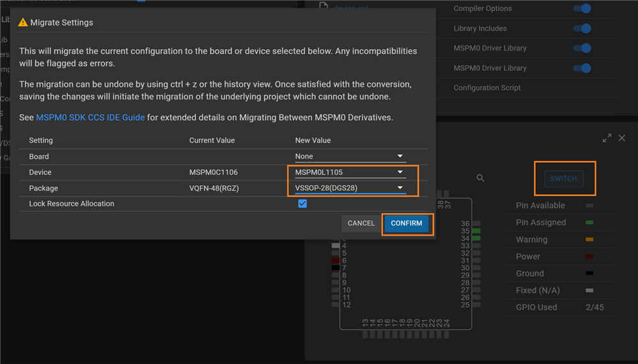Viewport: 638px width, 364px height.
Task: Click the Configuration Script entry
Action: (487, 87)
